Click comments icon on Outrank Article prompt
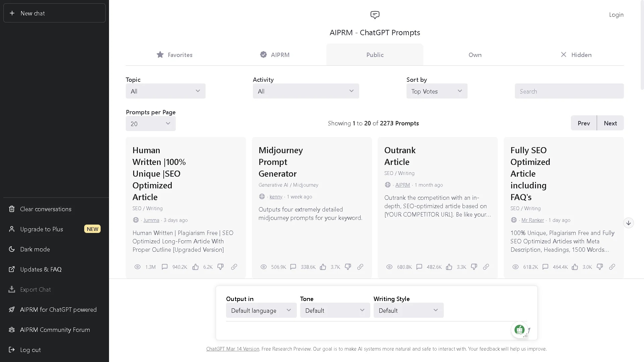Viewport: 644px width, 362px height. [x=419, y=267]
